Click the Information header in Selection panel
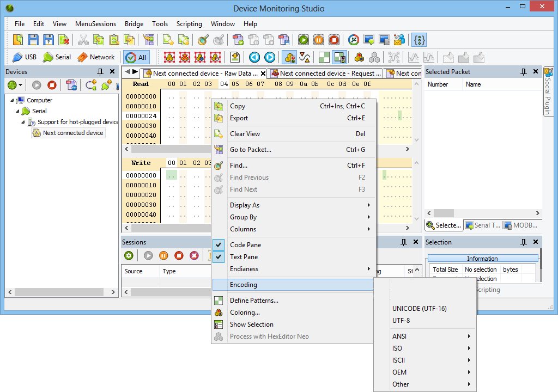The height and width of the screenshot is (392, 558). (x=483, y=258)
